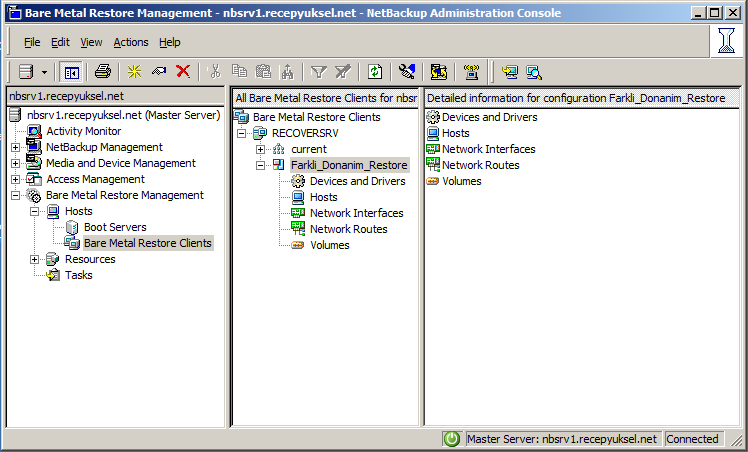The height and width of the screenshot is (452, 748).
Task: Click the monitor with yellow arrow icon
Action: point(509,72)
